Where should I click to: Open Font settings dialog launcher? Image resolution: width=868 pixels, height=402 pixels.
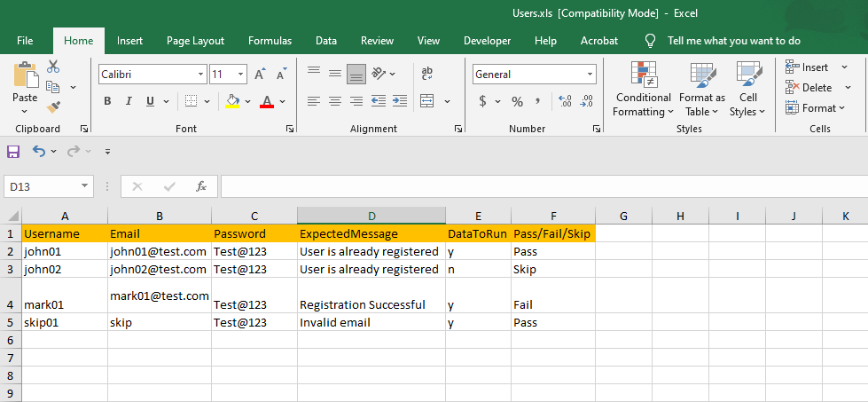pos(290,129)
